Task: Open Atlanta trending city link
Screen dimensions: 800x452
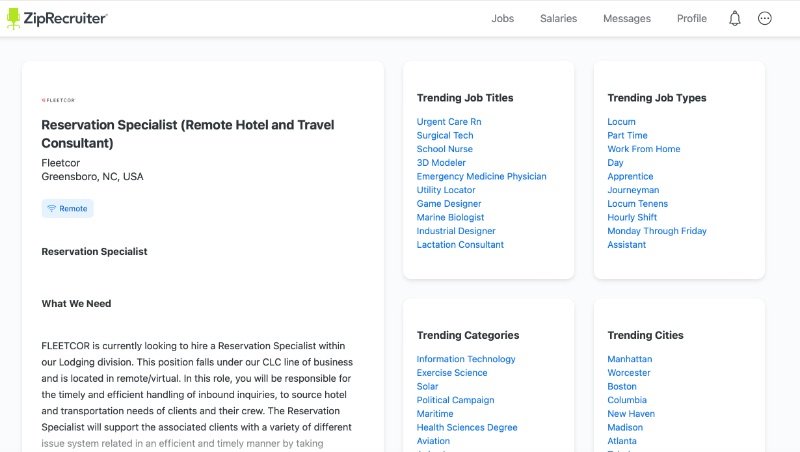Action: pos(621,441)
